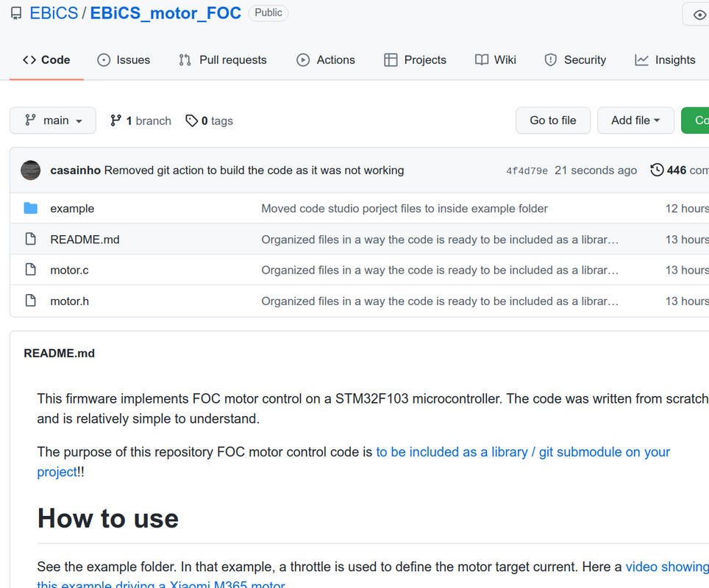Click the '12 hours' timestamp on example row
This screenshot has width=709, height=588.
click(687, 208)
